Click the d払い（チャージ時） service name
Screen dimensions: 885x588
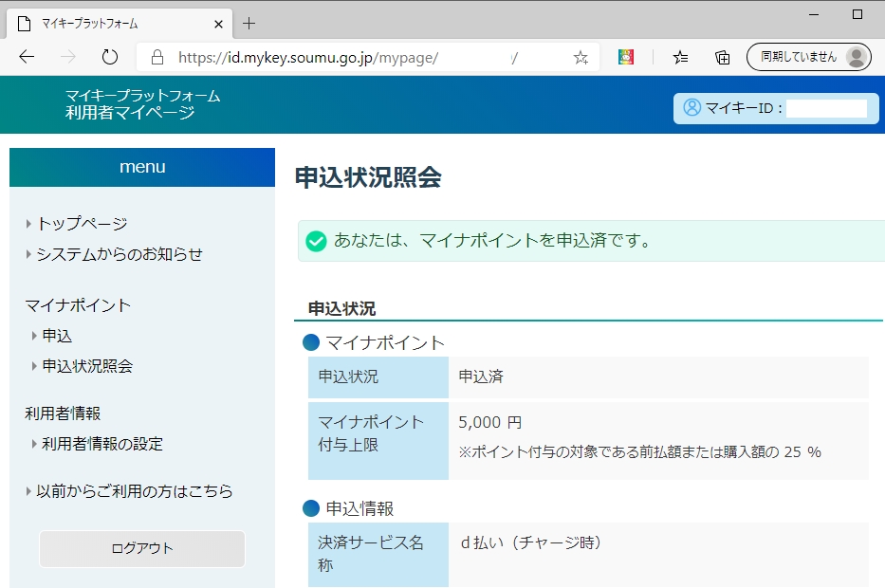[x=530, y=542]
